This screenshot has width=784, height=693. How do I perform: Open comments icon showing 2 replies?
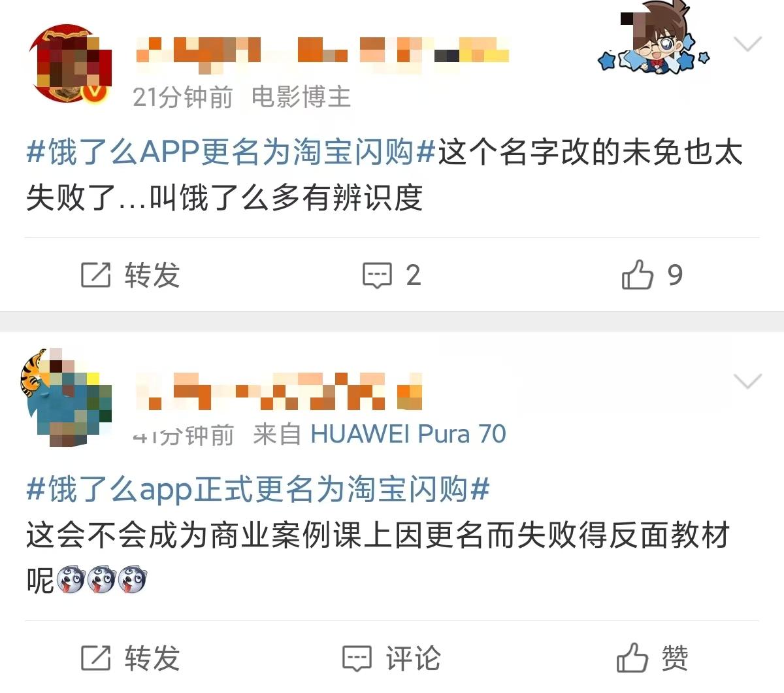[x=378, y=275]
